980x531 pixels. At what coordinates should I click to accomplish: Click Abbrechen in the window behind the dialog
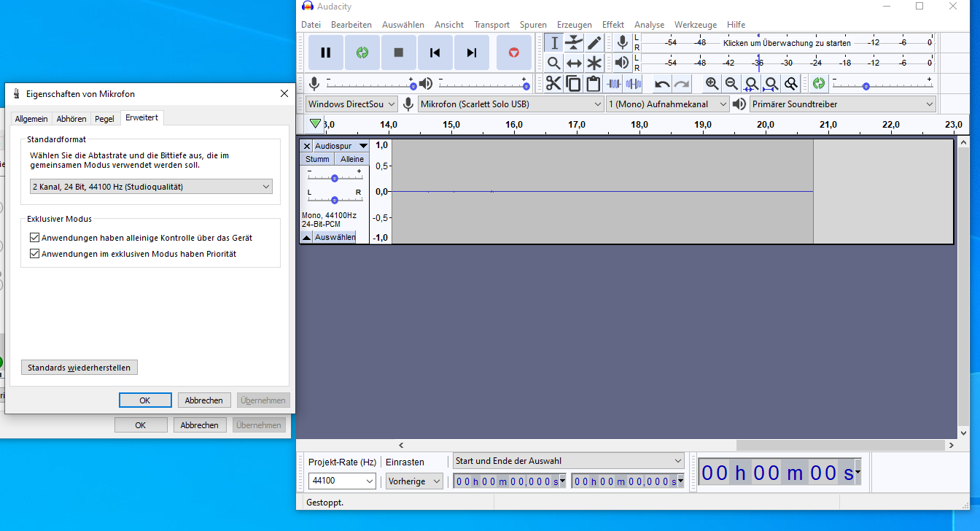pyautogui.click(x=200, y=425)
